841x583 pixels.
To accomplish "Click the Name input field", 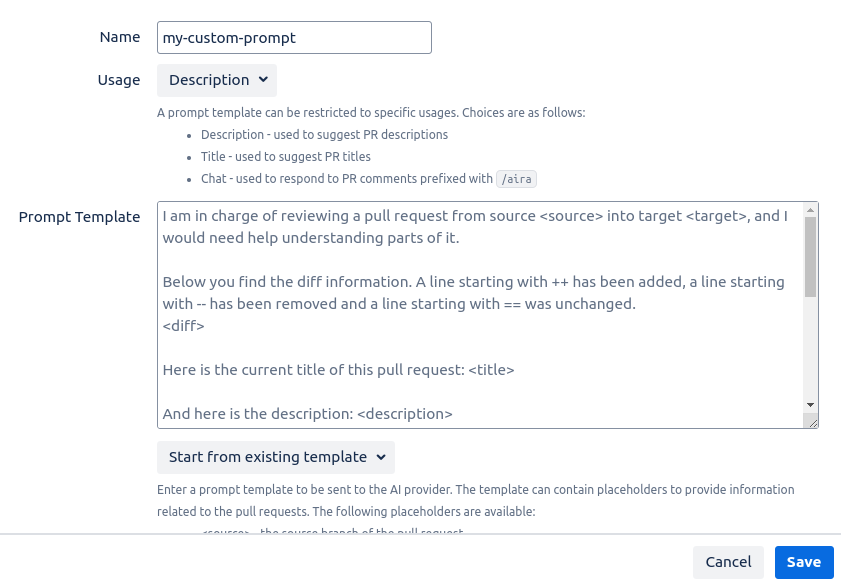I will tap(294, 38).
